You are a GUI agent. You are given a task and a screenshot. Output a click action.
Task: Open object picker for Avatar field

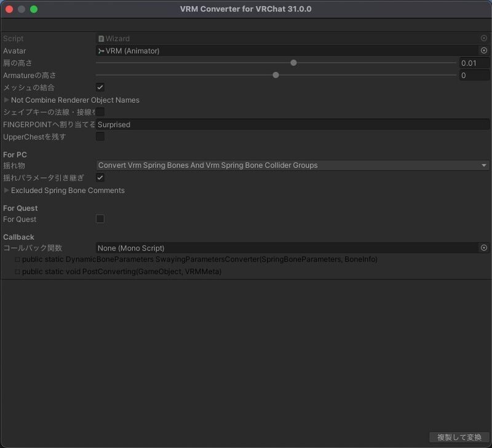(484, 50)
